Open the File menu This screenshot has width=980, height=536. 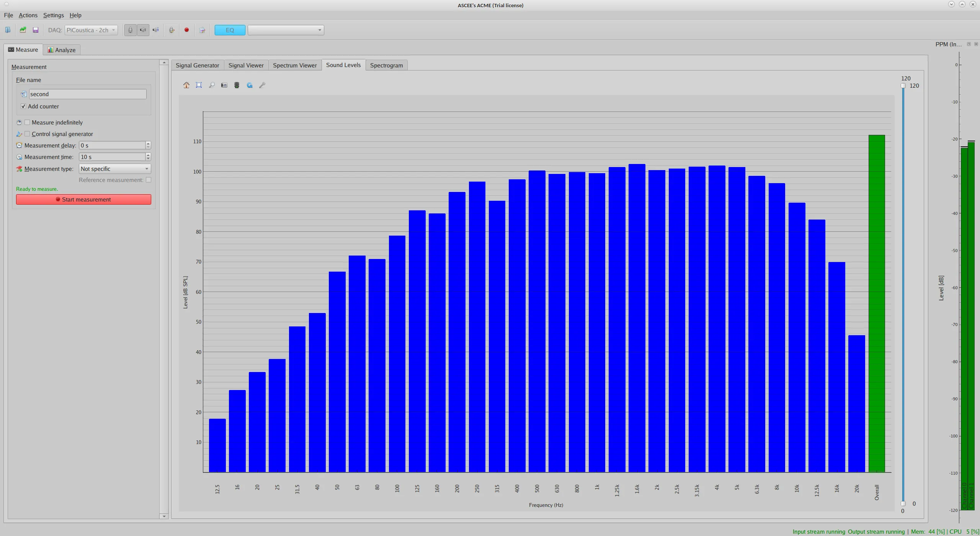tap(8, 15)
